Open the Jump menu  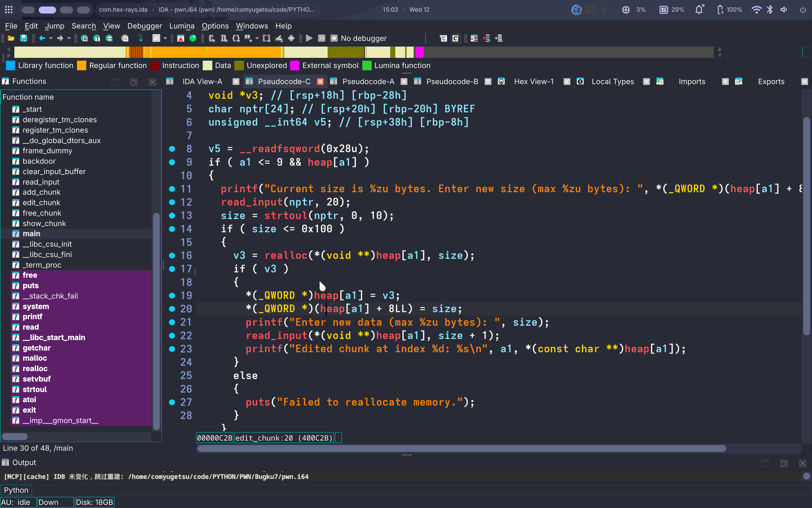(54, 26)
